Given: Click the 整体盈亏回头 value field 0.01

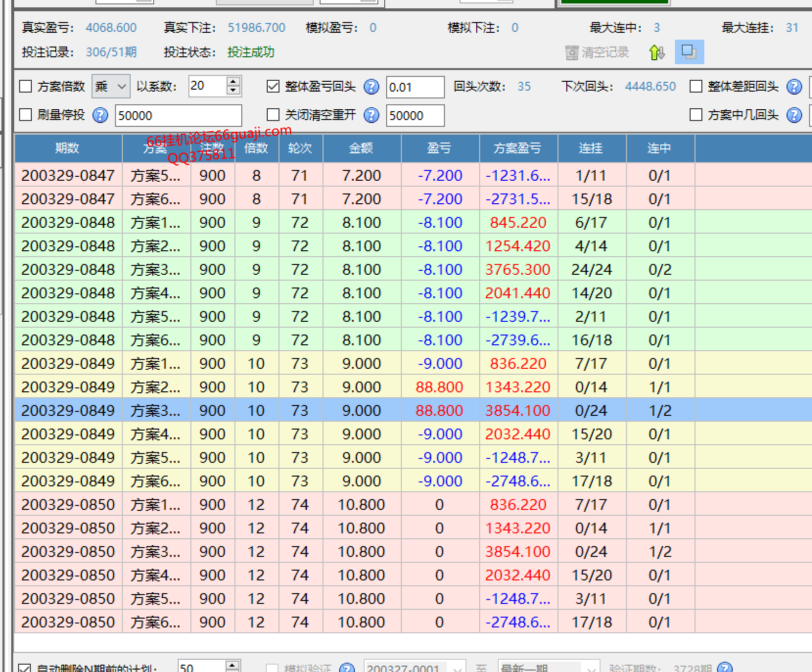Looking at the screenshot, I should [x=415, y=87].
